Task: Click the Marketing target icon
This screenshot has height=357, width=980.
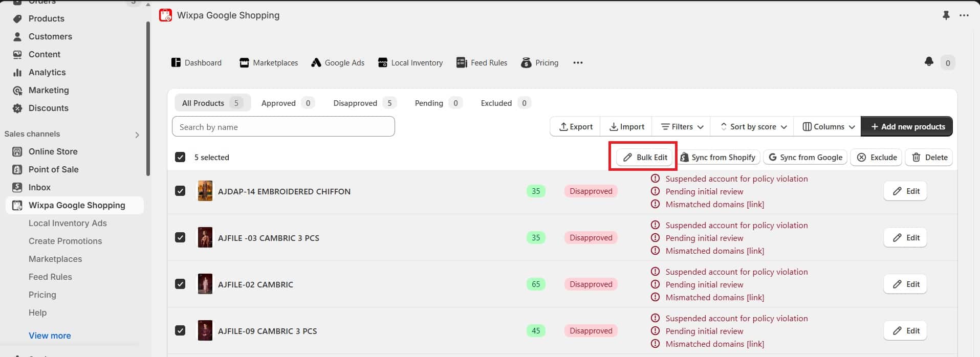Action: tap(17, 90)
